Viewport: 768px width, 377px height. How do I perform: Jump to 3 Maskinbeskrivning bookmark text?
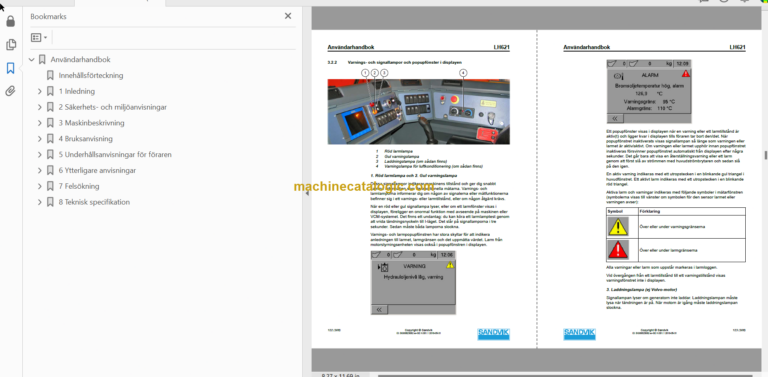coord(92,123)
